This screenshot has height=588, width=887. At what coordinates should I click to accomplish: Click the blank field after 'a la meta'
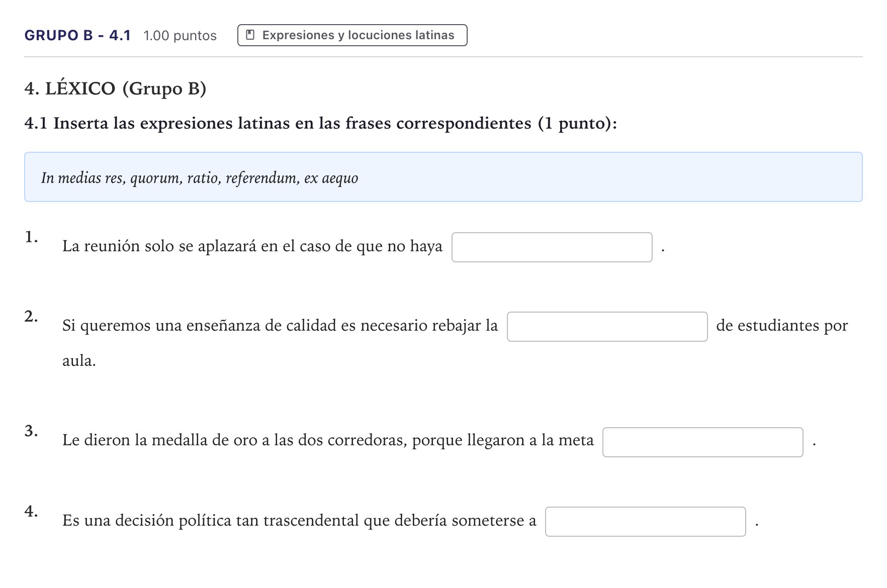point(702,442)
